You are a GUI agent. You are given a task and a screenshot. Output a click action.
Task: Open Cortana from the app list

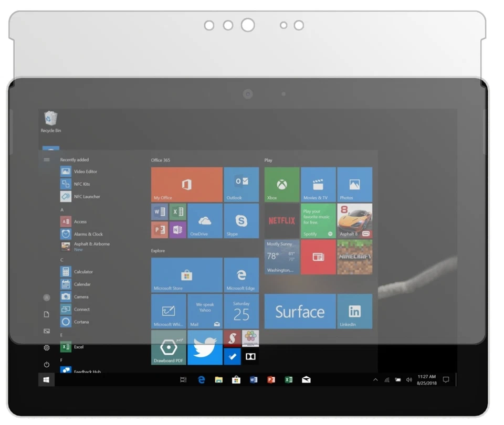[81, 322]
